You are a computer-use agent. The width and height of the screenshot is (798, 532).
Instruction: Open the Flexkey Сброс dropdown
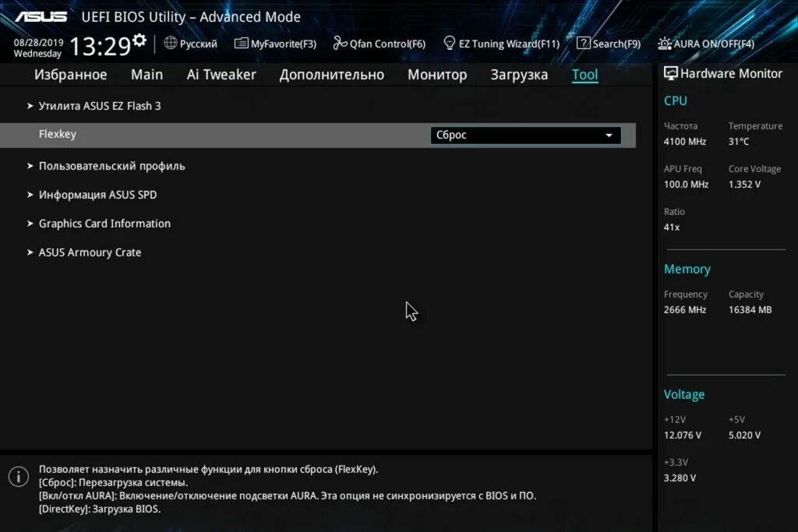pos(526,136)
